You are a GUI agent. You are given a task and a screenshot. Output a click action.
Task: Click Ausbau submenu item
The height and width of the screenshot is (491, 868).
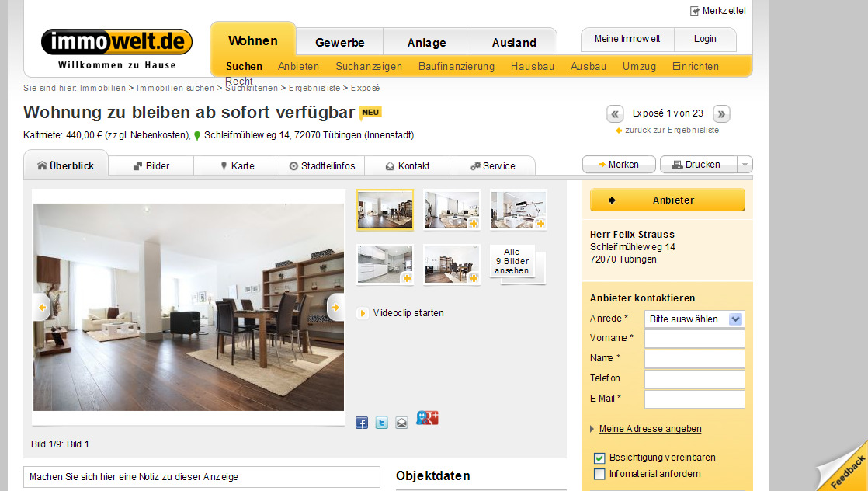[x=589, y=67]
